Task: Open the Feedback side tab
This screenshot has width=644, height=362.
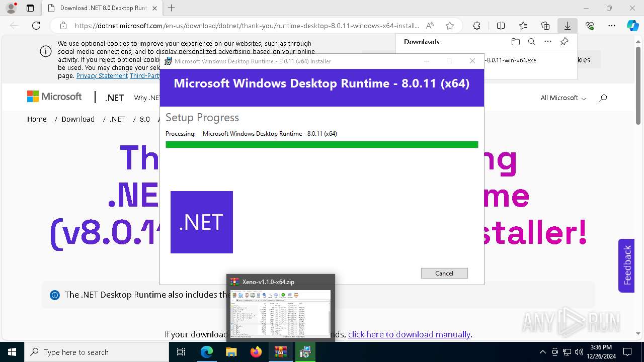Action: point(626,265)
